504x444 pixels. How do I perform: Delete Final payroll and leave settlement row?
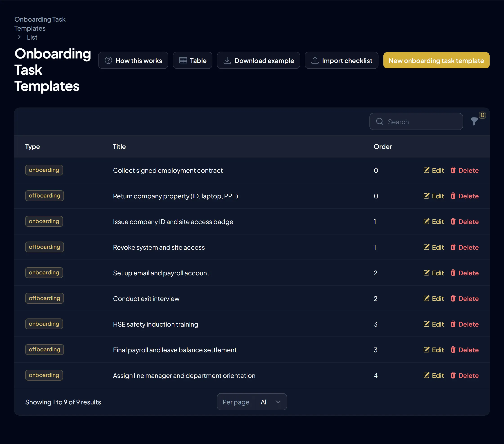pyautogui.click(x=464, y=350)
